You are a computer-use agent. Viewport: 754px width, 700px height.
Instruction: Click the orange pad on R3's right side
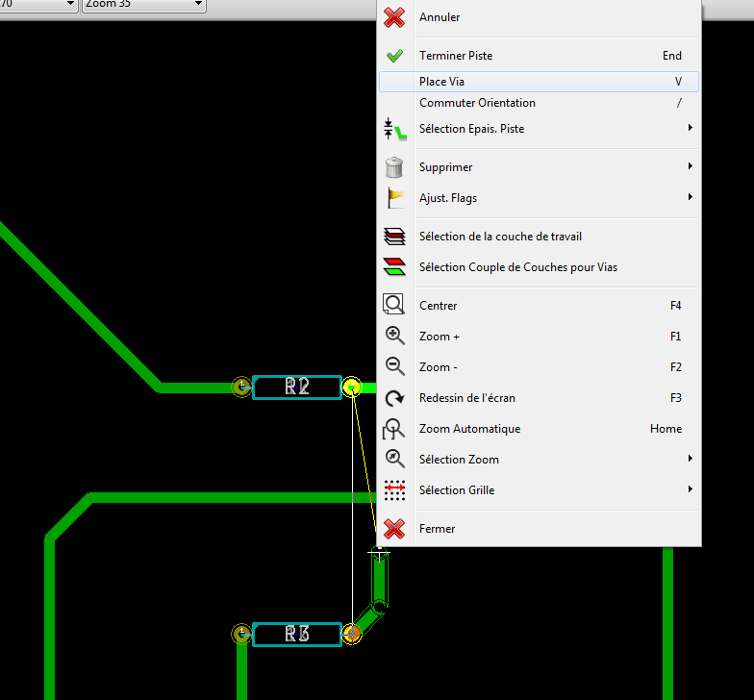tap(352, 635)
